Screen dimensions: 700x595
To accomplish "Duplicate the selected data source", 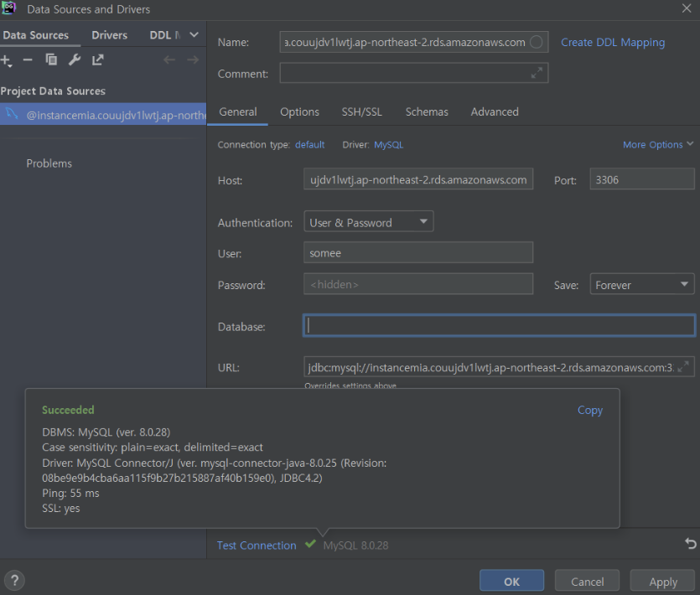I will 51,59.
